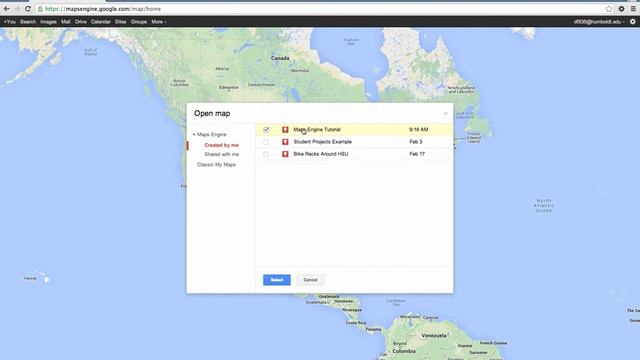
Task: Open Images in Google bar
Action: click(48, 22)
